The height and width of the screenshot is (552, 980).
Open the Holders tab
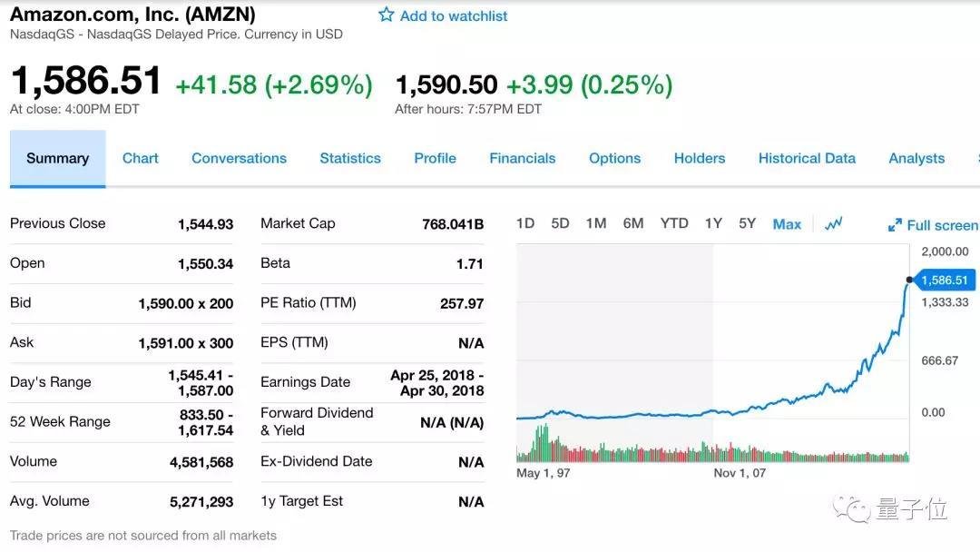pyautogui.click(x=700, y=158)
